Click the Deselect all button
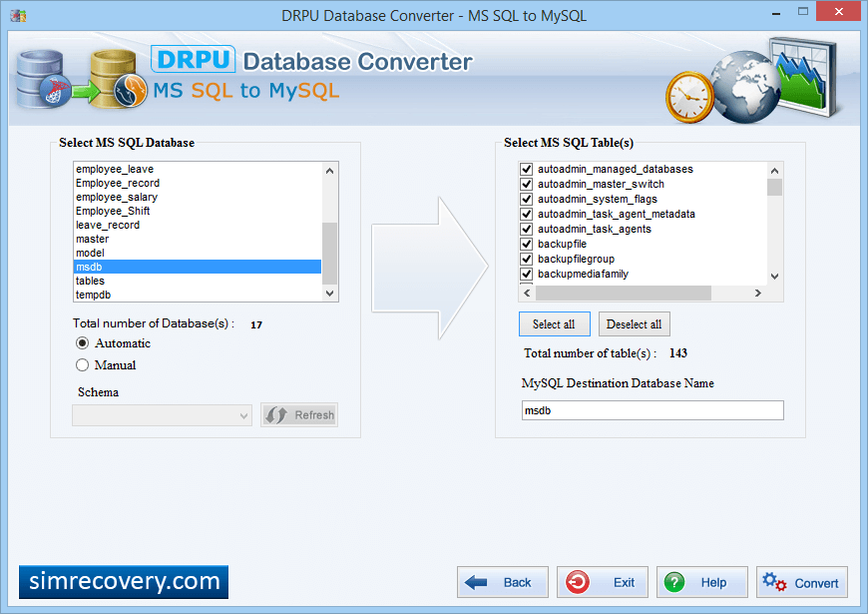 634,324
